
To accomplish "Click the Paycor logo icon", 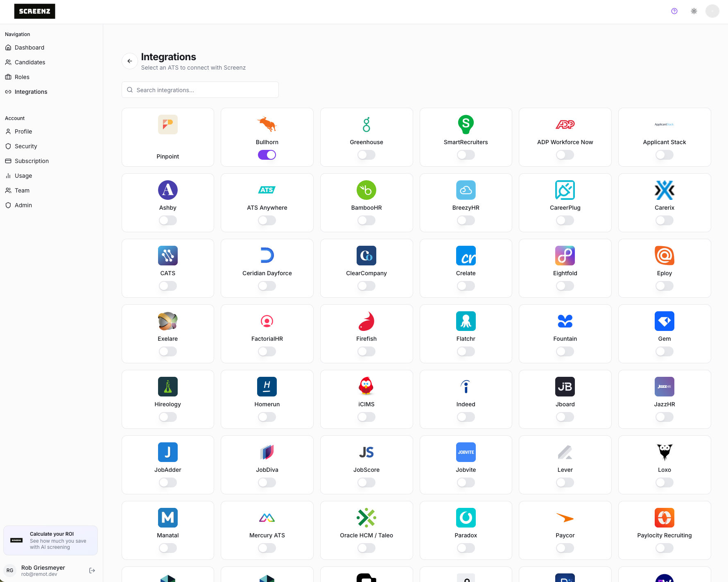I will 565,518.
